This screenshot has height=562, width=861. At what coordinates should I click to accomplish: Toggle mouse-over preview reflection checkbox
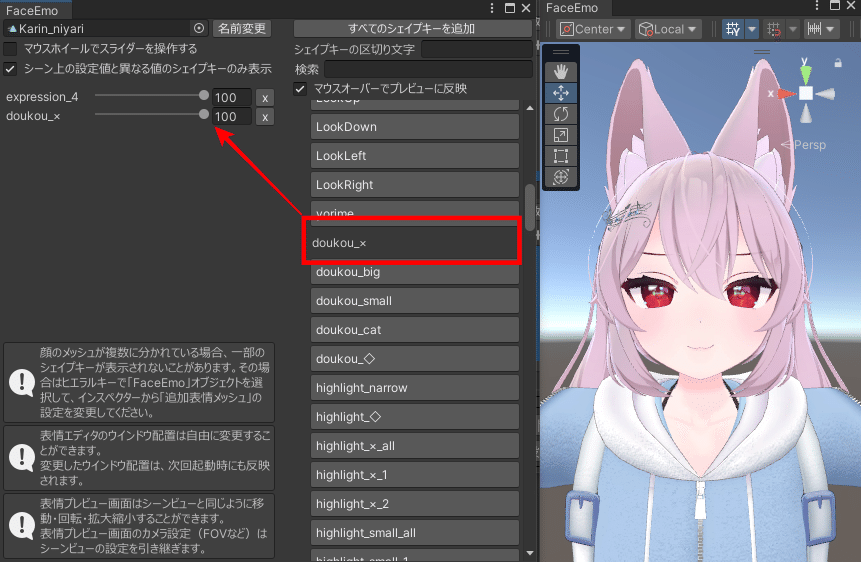coord(300,89)
